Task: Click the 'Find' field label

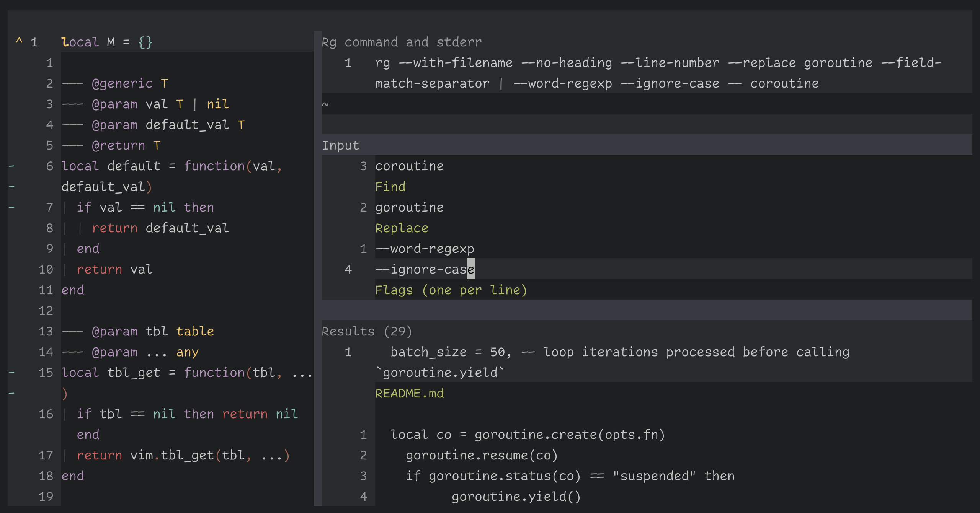Action: tap(390, 187)
